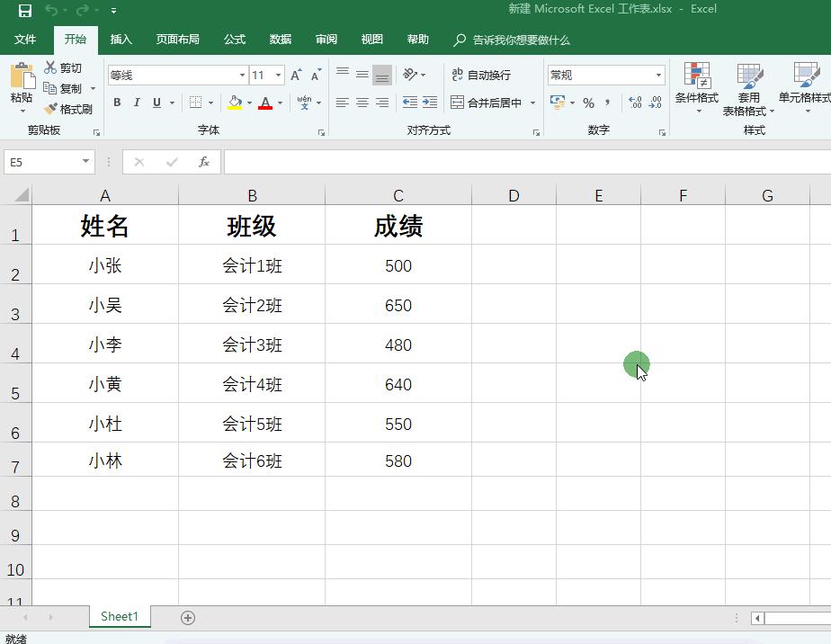Click the Cut scissors icon
Viewport: 831px width, 644px height.
pyautogui.click(x=49, y=67)
